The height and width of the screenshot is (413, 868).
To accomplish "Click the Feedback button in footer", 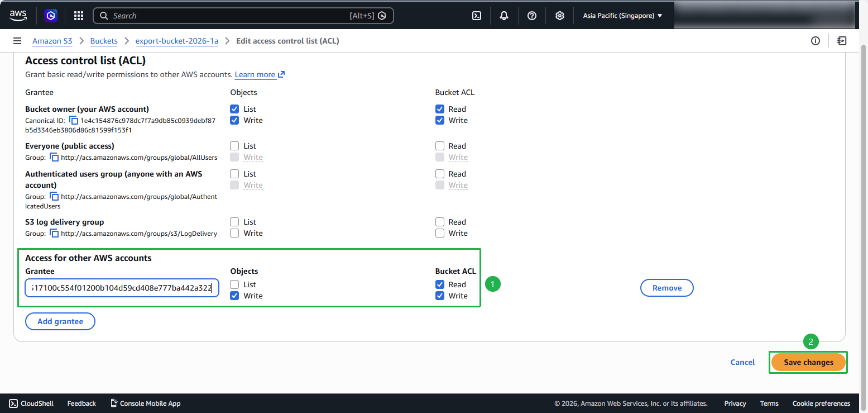I will coord(81,403).
